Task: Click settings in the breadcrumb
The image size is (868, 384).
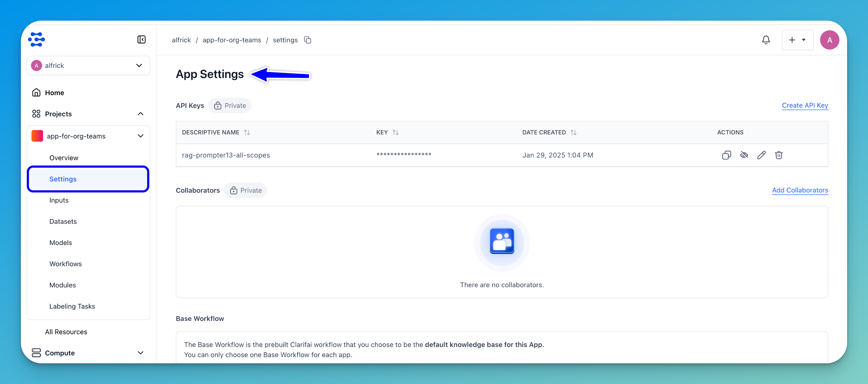Action: click(285, 40)
